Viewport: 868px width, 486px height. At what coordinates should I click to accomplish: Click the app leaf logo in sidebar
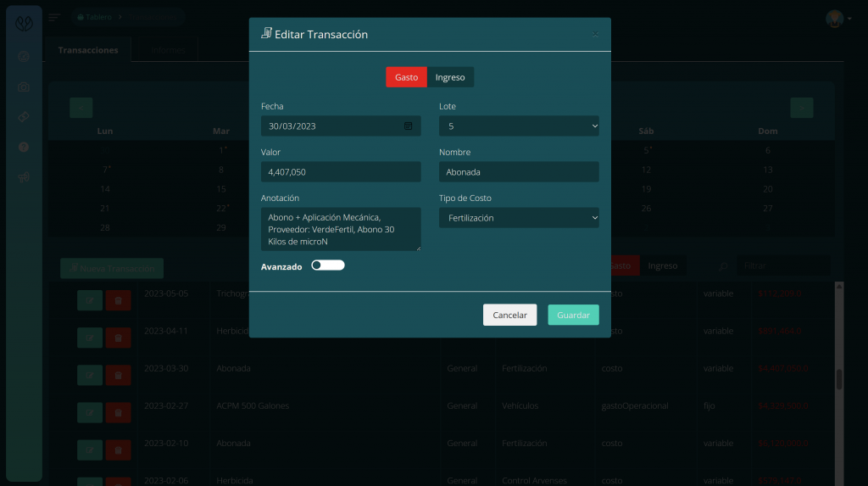(x=24, y=23)
